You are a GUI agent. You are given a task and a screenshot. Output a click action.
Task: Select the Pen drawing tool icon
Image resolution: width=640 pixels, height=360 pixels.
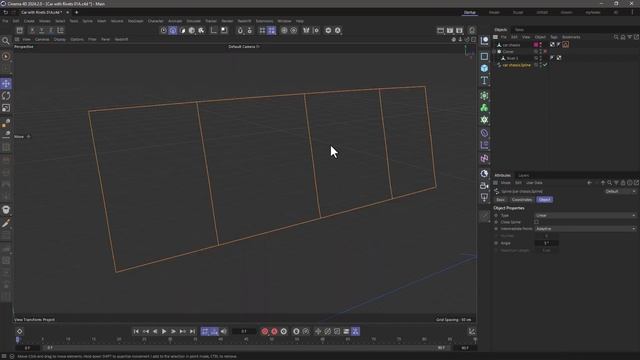coord(6,223)
